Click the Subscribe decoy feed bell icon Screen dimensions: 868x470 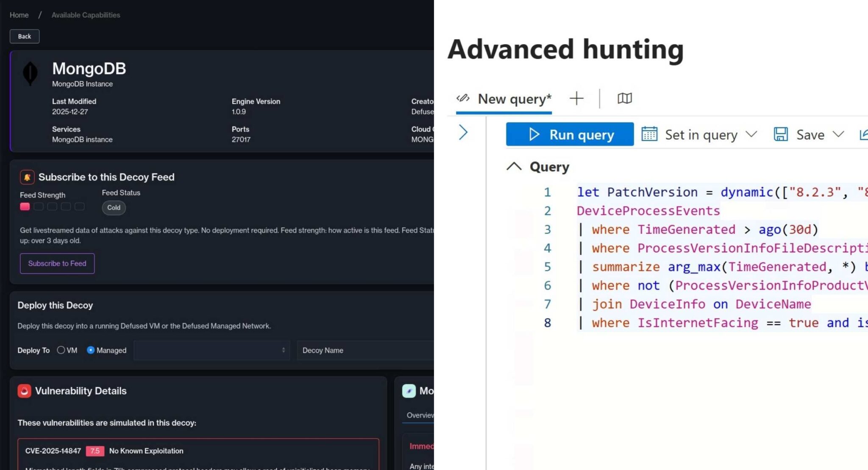tap(27, 177)
